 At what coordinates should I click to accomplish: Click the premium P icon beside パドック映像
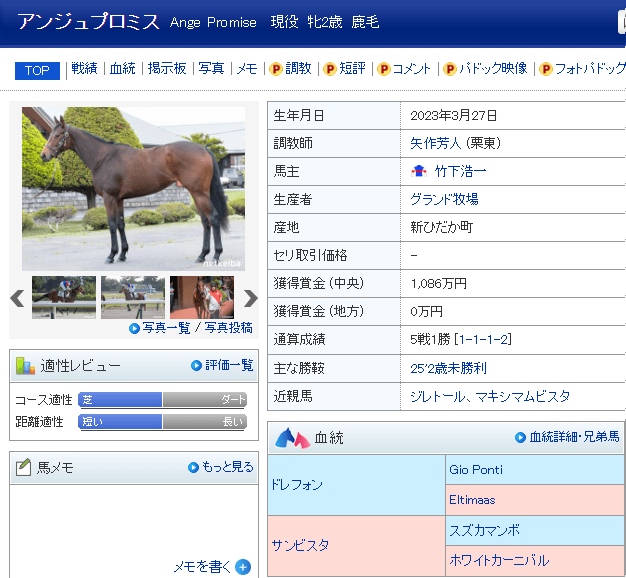click(450, 69)
